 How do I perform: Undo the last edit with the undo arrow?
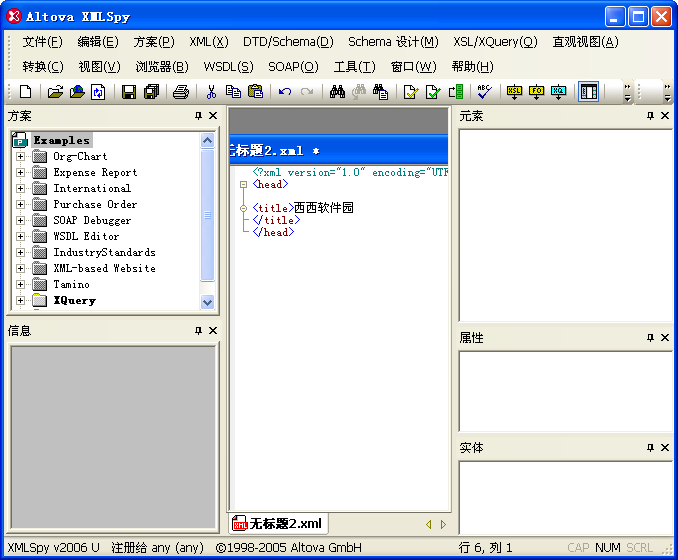[x=285, y=92]
